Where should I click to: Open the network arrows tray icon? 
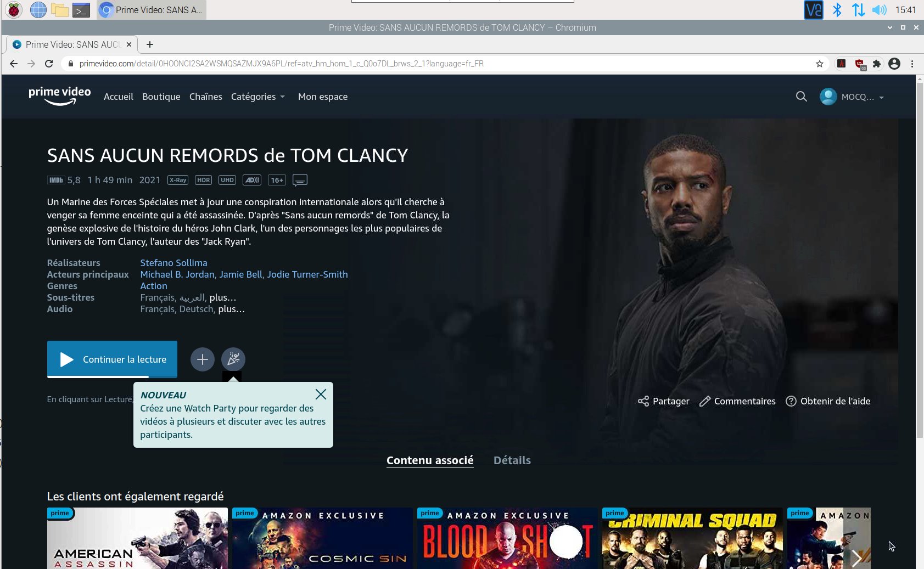[x=858, y=10]
